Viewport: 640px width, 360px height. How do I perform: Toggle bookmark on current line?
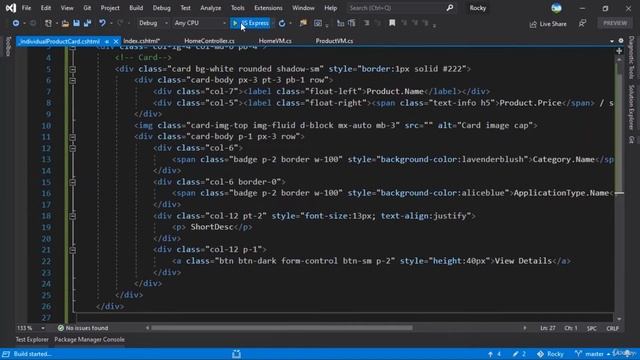[x=392, y=23]
